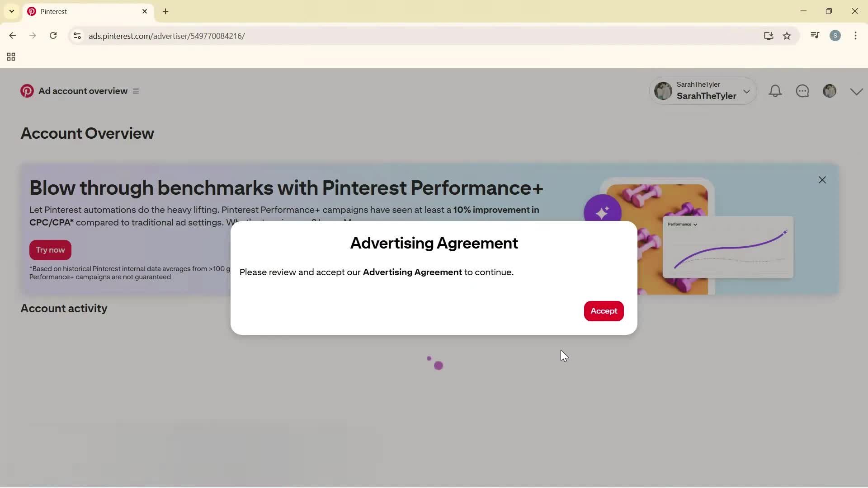Click the browser profile avatar icon
Viewport: 868px width, 488px height.
click(x=836, y=36)
